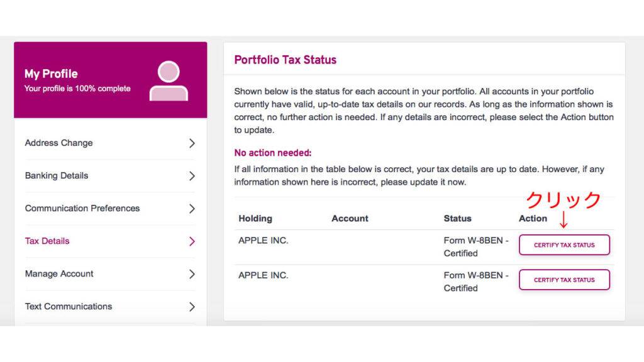The height and width of the screenshot is (362, 644).
Task: Click the Communication Preferences chevron arrow
Action: point(192,209)
